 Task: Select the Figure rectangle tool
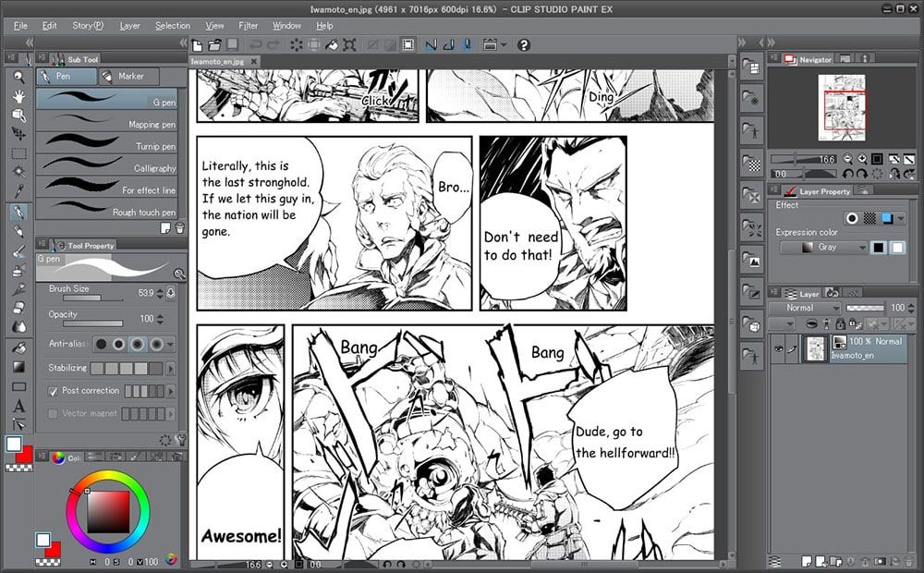point(18,386)
